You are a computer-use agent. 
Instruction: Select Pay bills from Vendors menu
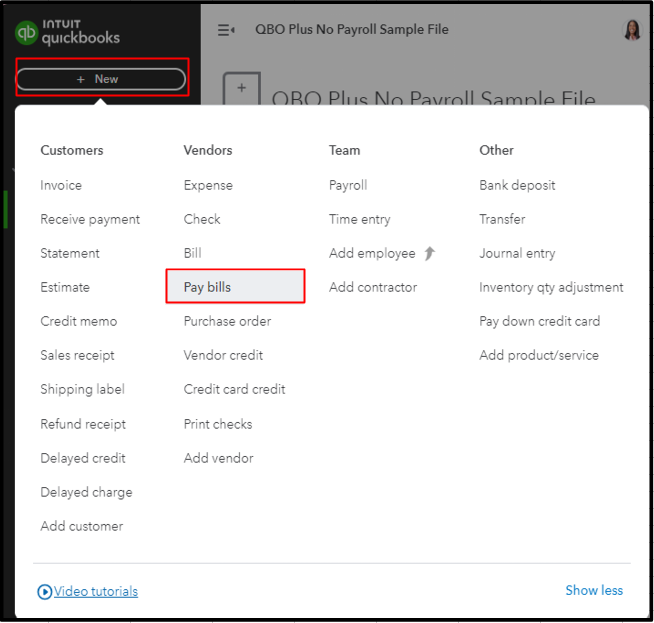click(207, 287)
